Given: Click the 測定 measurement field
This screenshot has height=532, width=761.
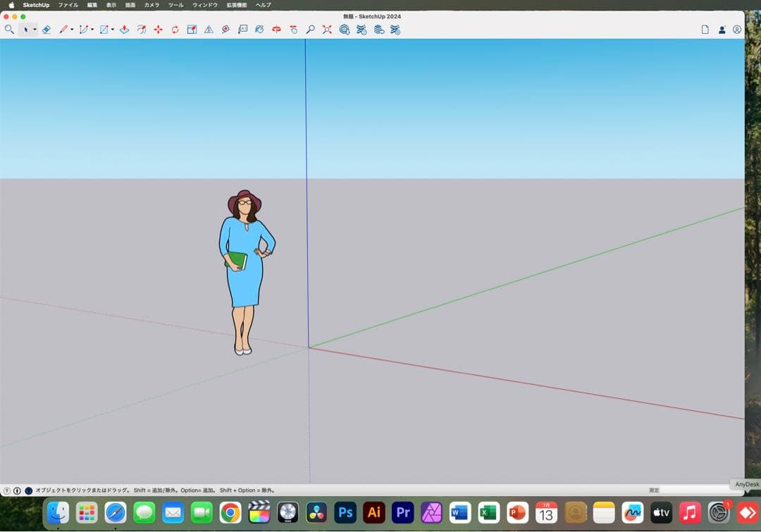Looking at the screenshot, I should [x=654, y=489].
